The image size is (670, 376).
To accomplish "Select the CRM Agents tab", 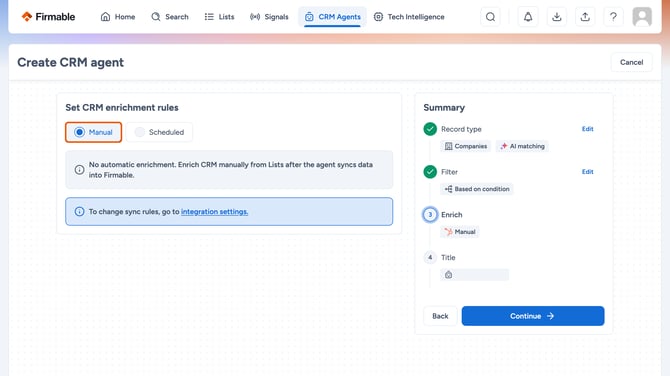I will coord(332,17).
